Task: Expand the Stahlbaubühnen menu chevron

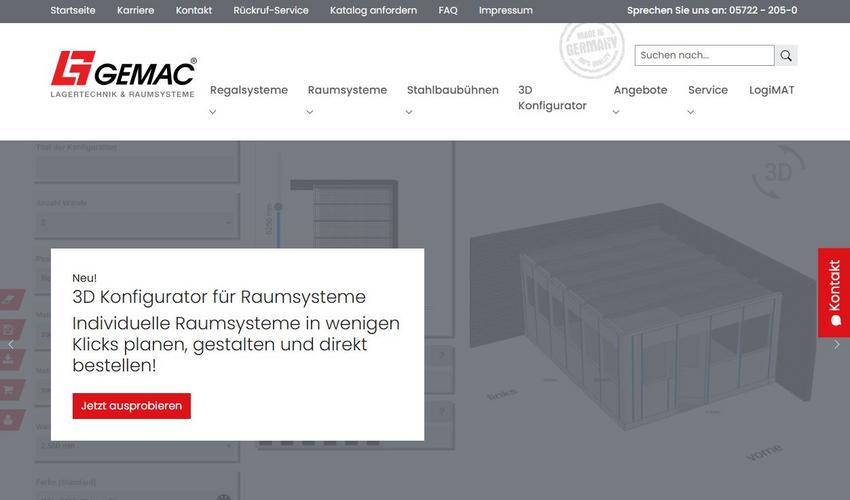Action: [x=409, y=112]
